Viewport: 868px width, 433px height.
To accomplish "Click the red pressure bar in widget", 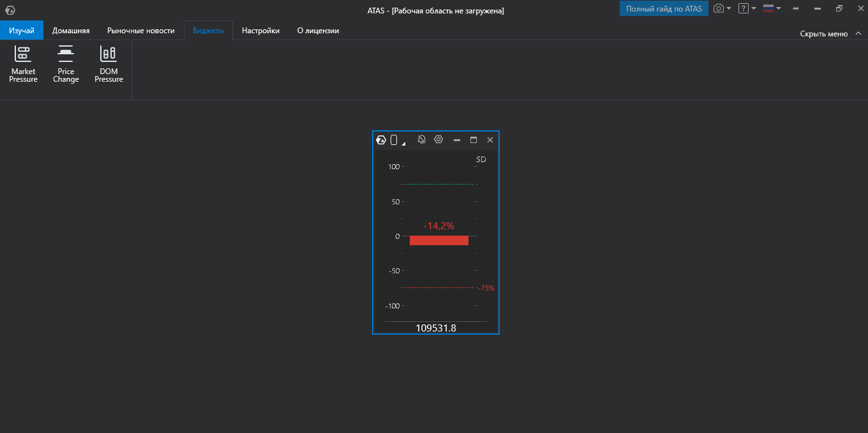I will coord(439,240).
